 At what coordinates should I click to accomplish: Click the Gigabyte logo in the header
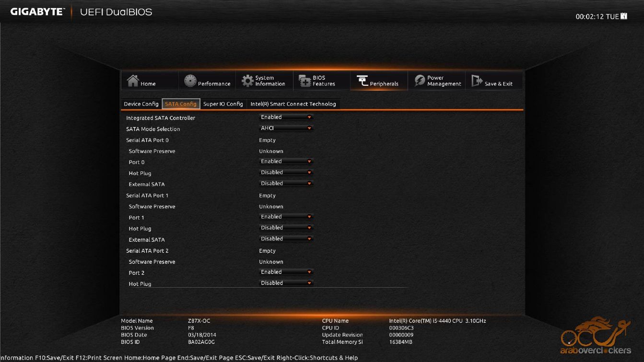[37, 12]
